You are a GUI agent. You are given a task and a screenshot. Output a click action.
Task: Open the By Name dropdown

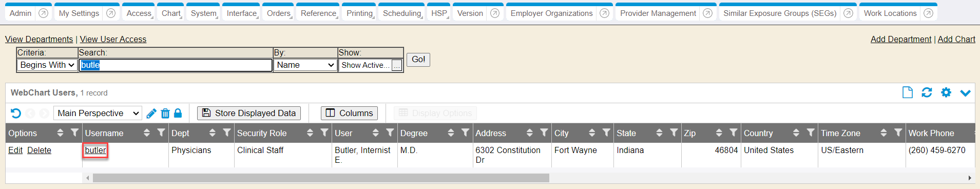click(x=305, y=65)
